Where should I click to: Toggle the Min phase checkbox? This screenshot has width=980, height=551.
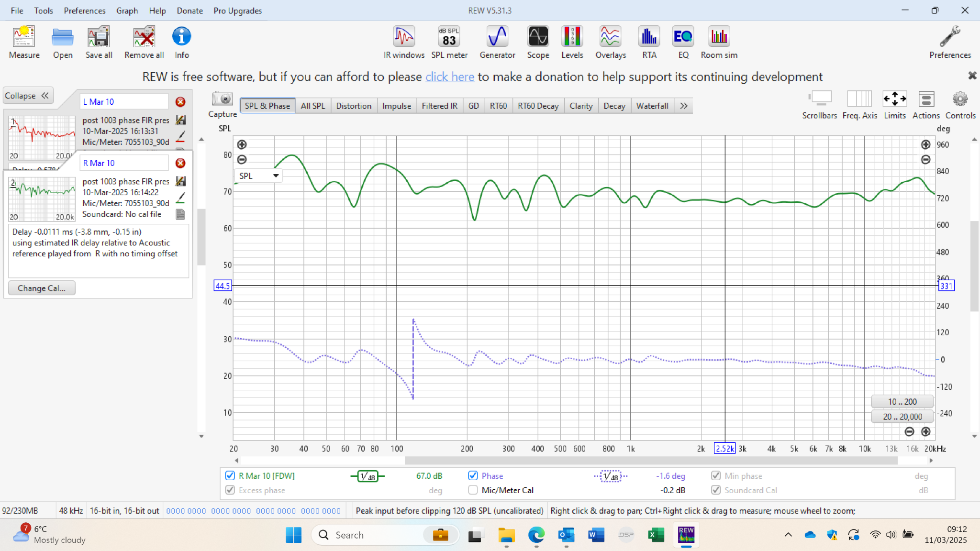tap(716, 475)
